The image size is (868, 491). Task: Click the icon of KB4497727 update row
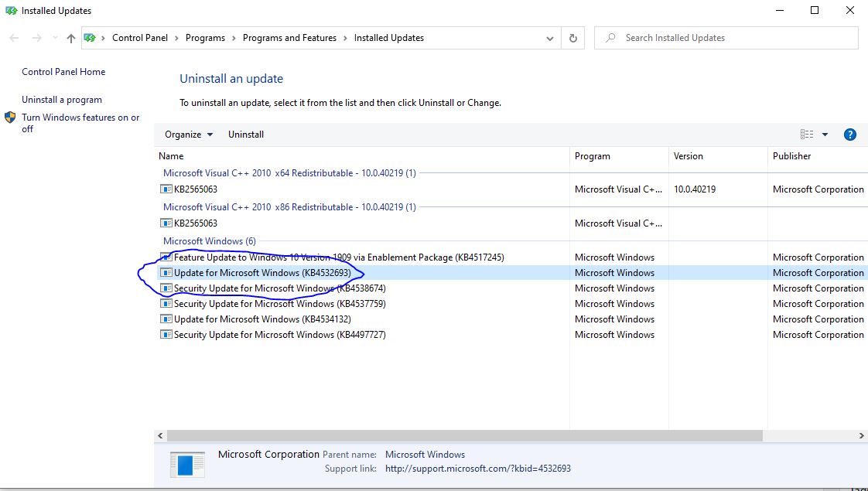166,334
